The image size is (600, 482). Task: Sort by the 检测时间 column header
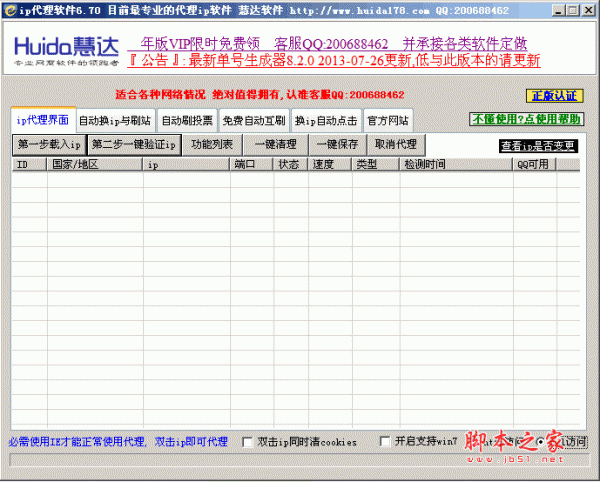click(x=457, y=164)
